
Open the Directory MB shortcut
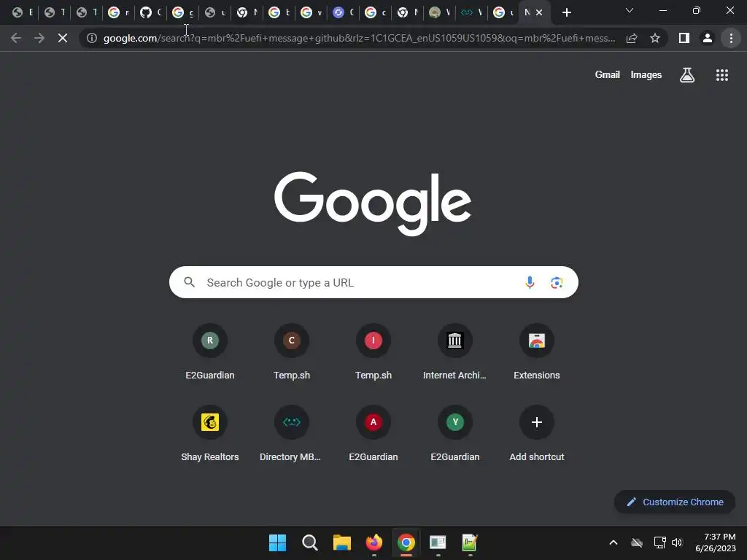coord(292,432)
